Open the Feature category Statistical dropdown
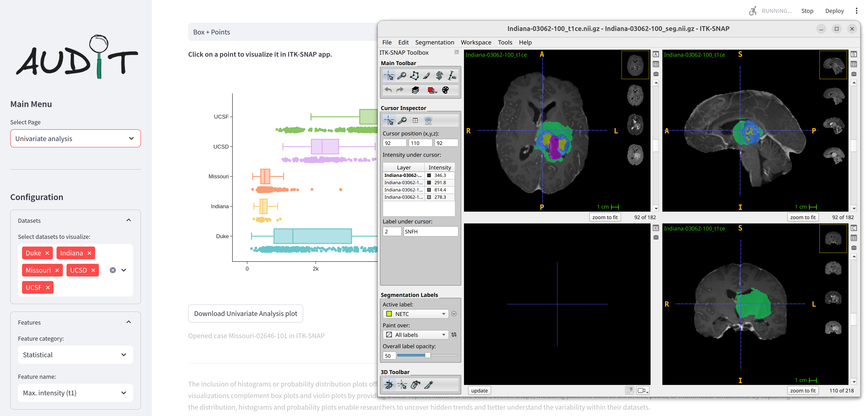868x416 pixels. coord(75,355)
